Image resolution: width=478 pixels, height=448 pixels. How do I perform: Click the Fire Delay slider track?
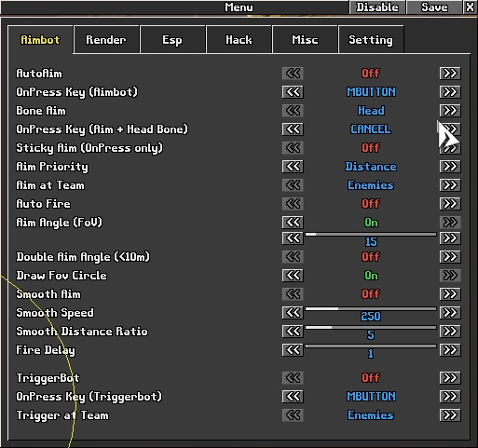coord(371,346)
